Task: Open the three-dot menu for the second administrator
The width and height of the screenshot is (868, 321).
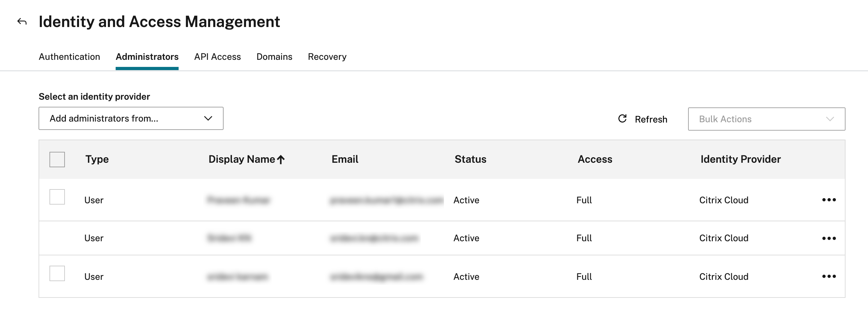Action: point(829,238)
